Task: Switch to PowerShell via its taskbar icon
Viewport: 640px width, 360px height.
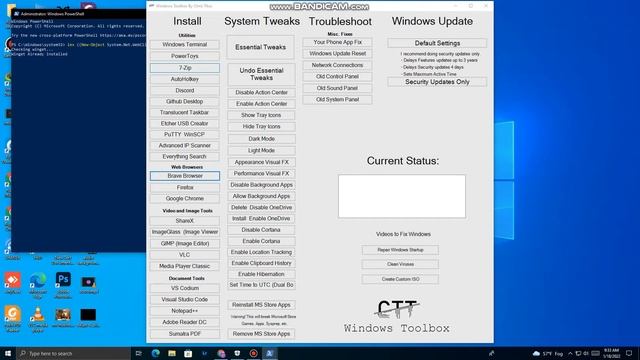Action: tap(269, 353)
